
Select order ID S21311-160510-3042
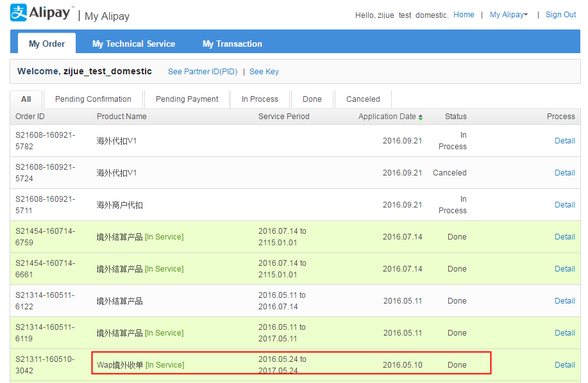coord(46,364)
